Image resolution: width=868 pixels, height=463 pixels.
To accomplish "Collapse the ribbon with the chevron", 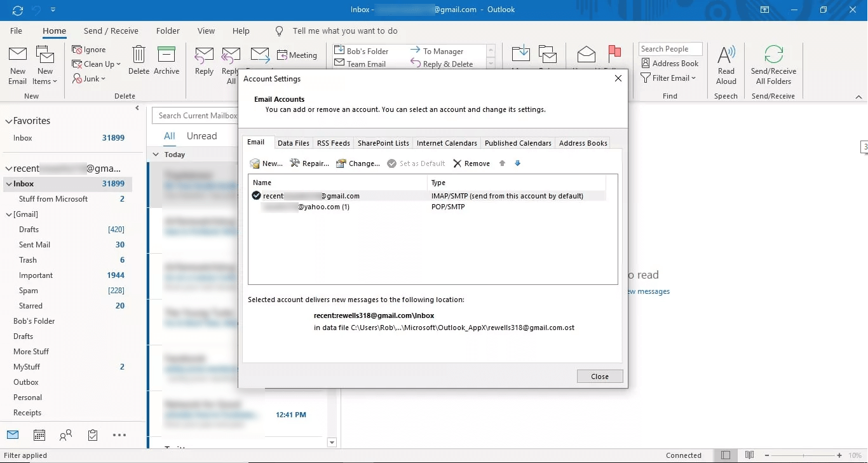I will [x=859, y=97].
